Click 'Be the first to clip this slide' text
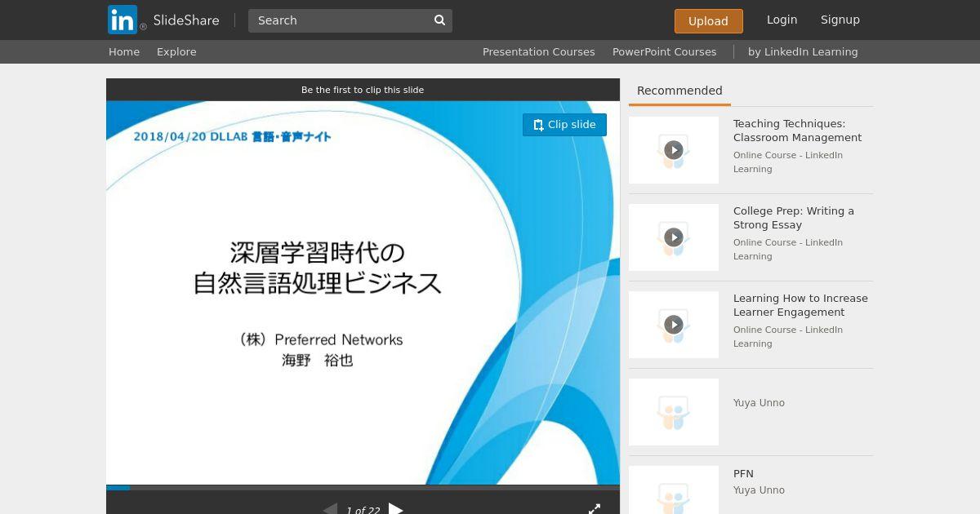The height and width of the screenshot is (514, 980). (363, 90)
